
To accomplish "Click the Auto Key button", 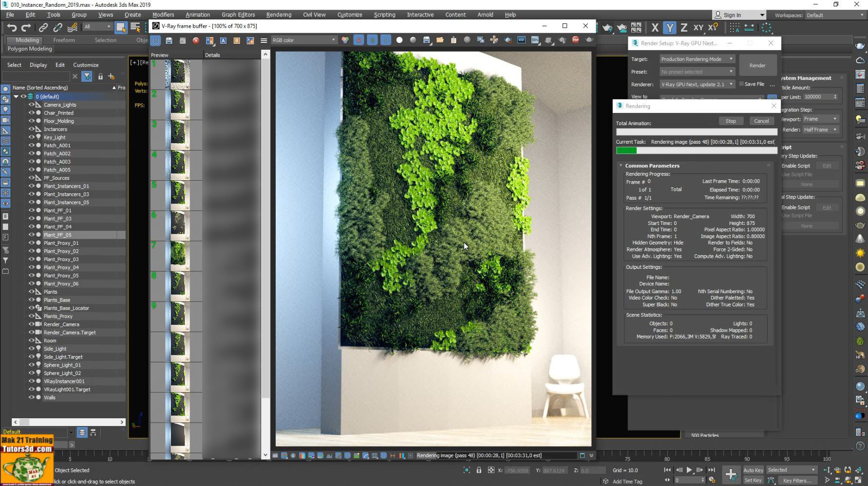I will click(753, 470).
